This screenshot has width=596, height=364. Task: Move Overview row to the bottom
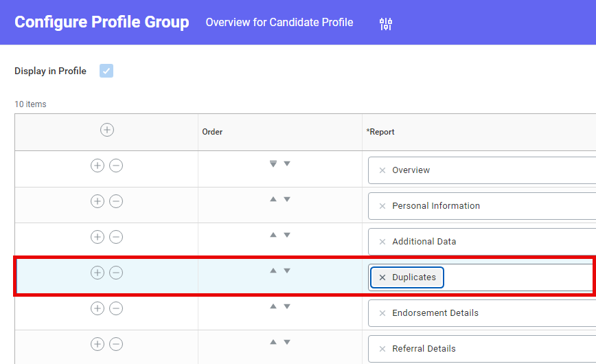click(273, 164)
